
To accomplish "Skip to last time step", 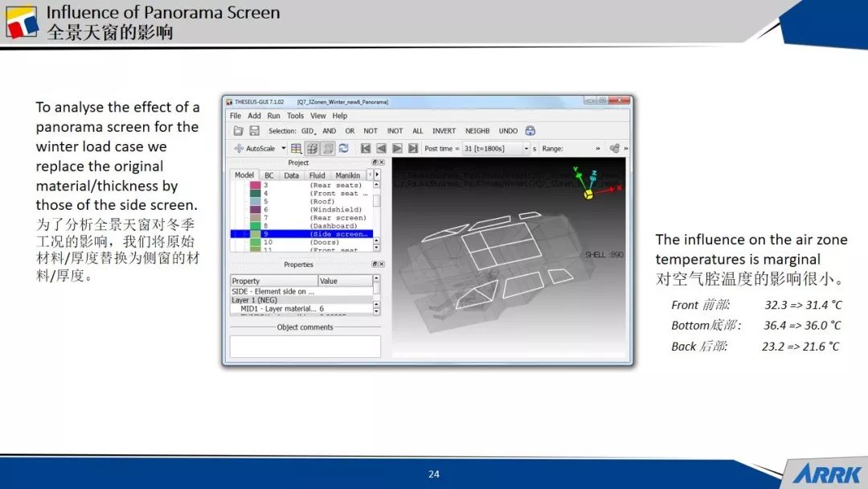I will pos(413,149).
